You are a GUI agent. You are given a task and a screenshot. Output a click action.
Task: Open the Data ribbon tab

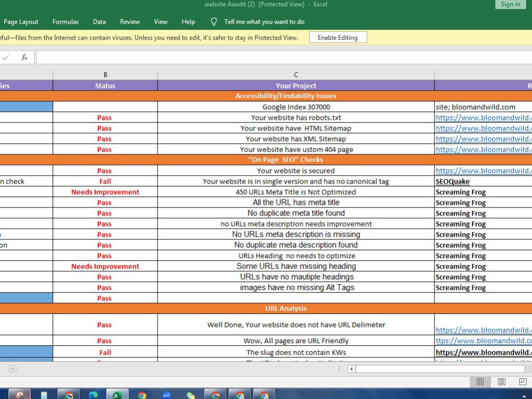tap(99, 22)
